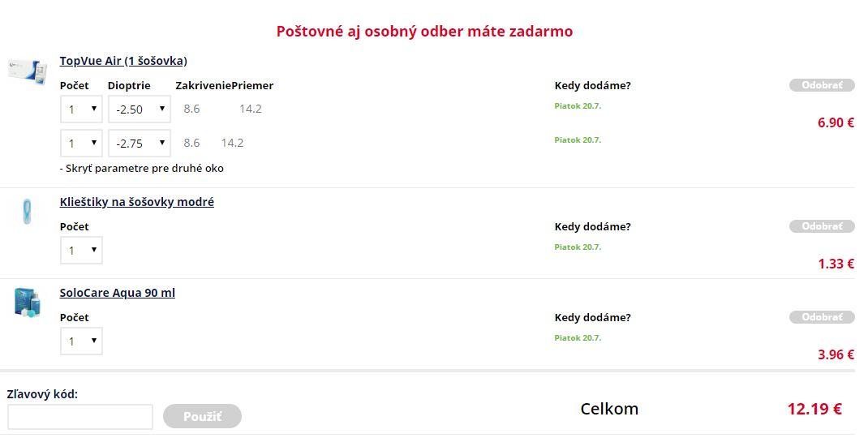Screen dimensions: 868x438
Task: Open the Kliešti­ky na šošovky modré link
Action: 136,202
